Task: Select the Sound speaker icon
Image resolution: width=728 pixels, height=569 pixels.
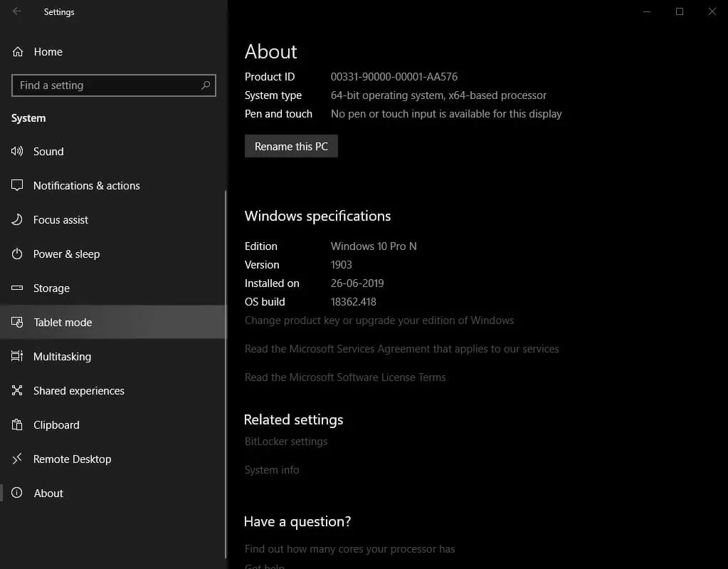Action: pos(18,151)
